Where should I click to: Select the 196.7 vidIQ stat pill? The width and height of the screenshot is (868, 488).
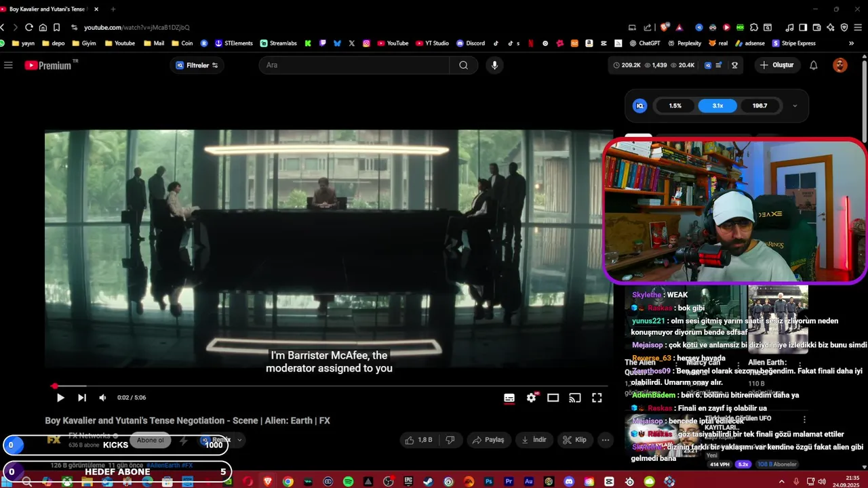759,106
